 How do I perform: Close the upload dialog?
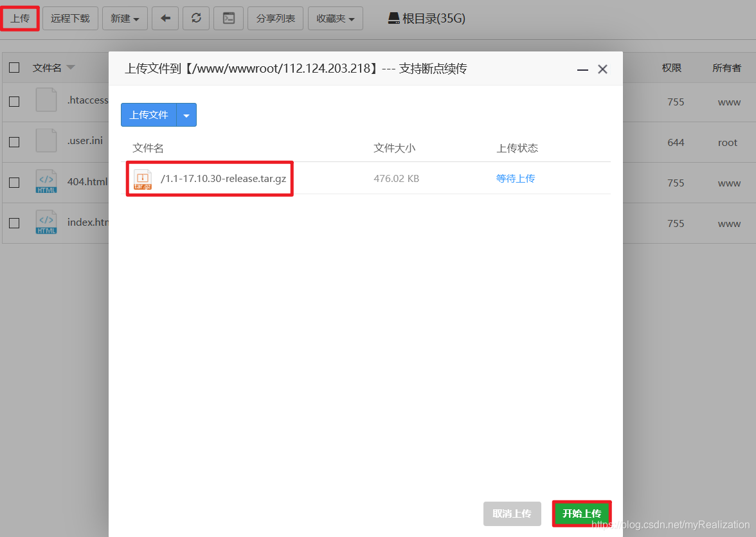pyautogui.click(x=603, y=69)
